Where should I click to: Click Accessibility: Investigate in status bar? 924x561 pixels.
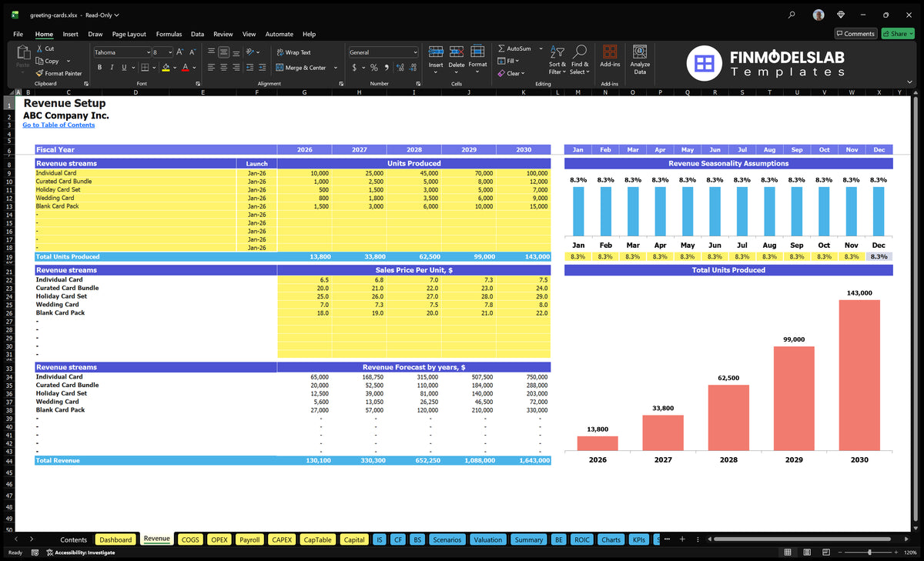[x=79, y=553]
